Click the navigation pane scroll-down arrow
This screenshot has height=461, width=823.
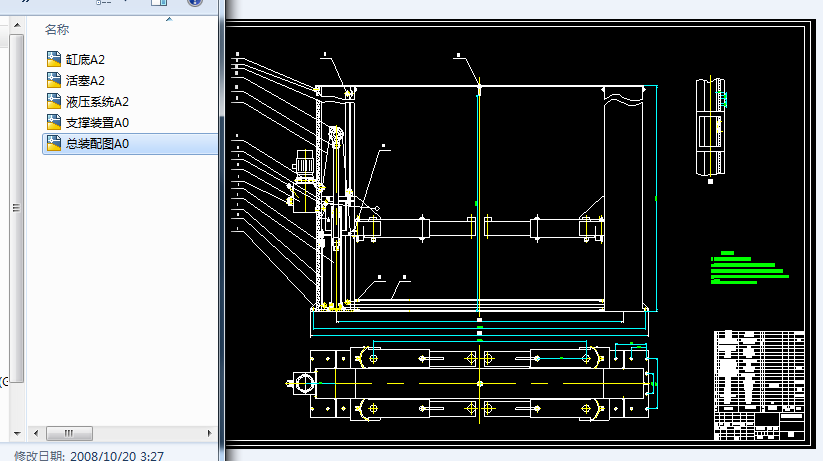tap(15, 432)
